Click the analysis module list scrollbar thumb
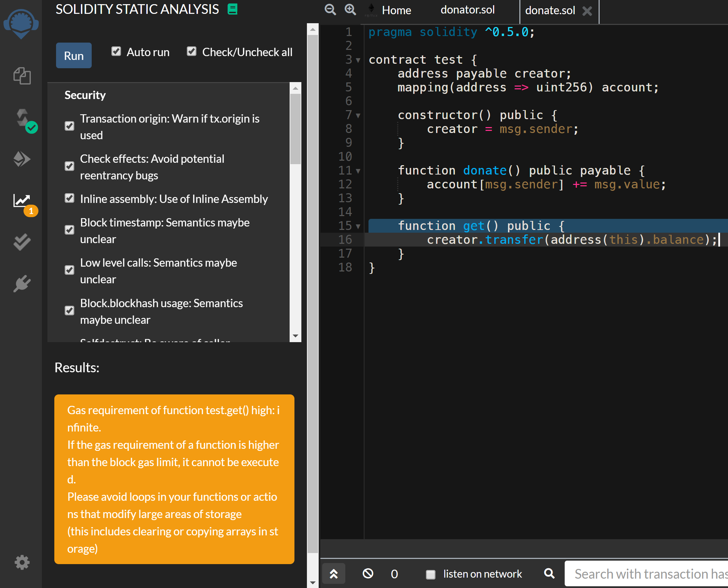This screenshot has width=728, height=588. point(295,129)
